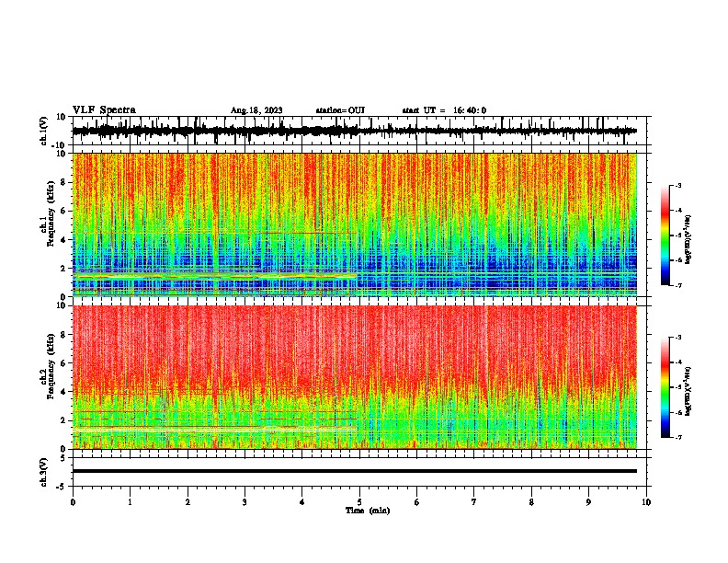
Task: Click the ch.1 frequency axis "8" tick label
Action: tap(63, 182)
